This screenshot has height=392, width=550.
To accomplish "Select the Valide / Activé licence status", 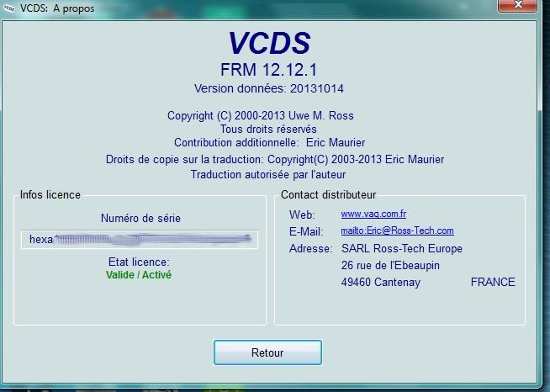I will (139, 275).
